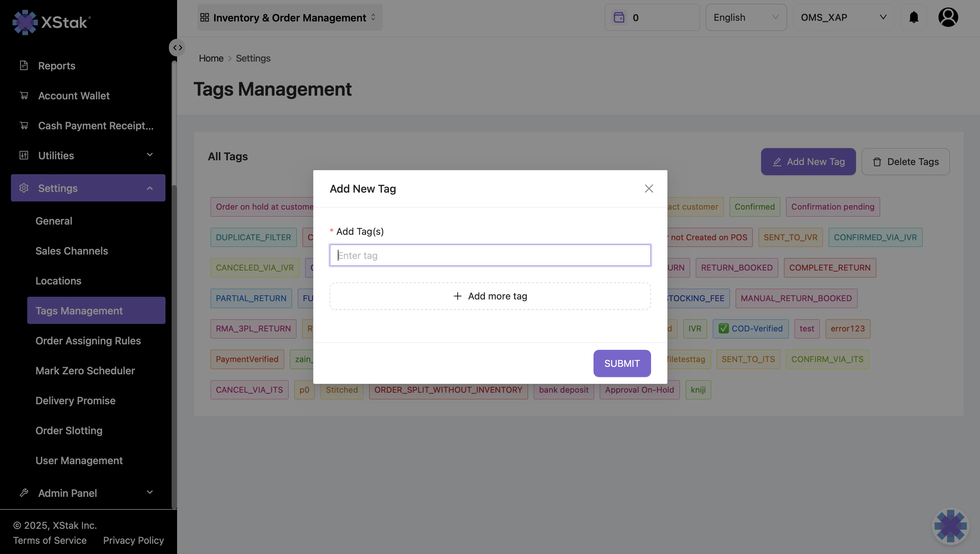Click the Account Wallet cart icon
The width and height of the screenshot is (980, 554).
tap(24, 96)
